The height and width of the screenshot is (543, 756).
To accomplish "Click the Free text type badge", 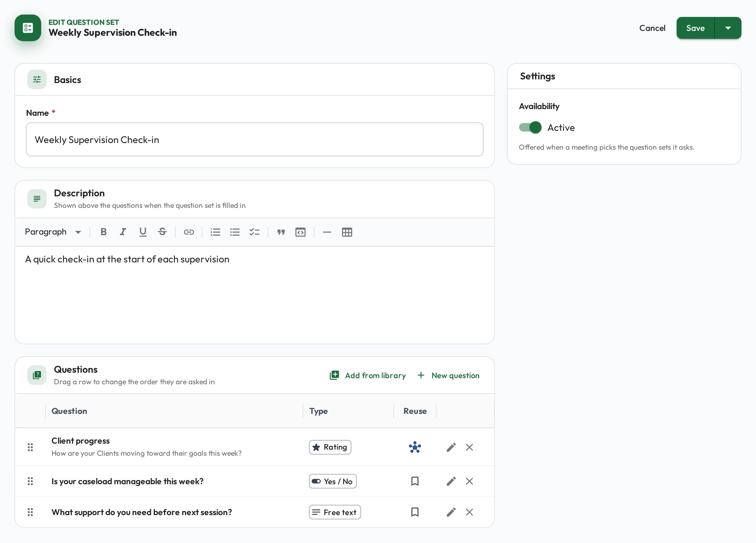I will point(335,512).
